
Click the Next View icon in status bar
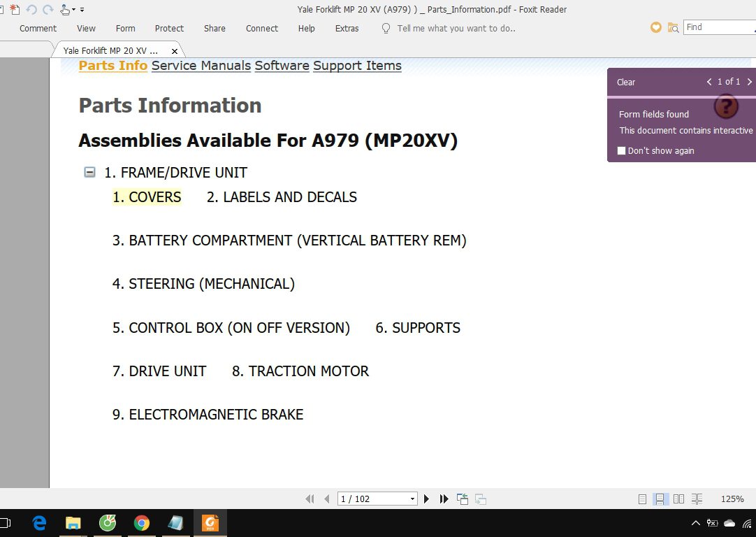pos(480,499)
